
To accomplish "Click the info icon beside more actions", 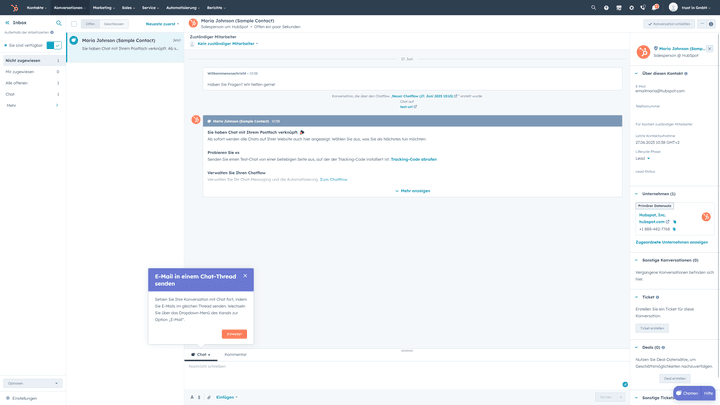I will pos(711,24).
